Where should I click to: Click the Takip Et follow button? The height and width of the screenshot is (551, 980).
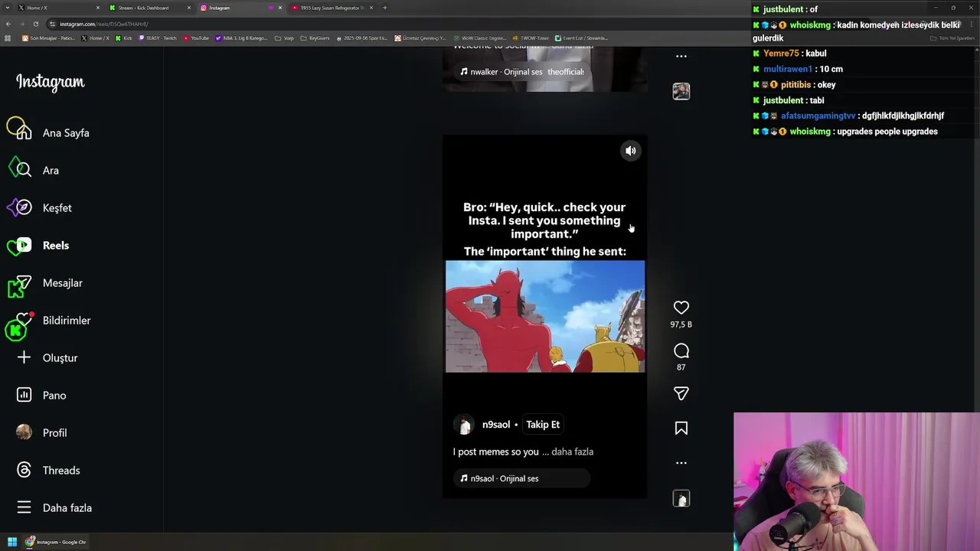543,425
